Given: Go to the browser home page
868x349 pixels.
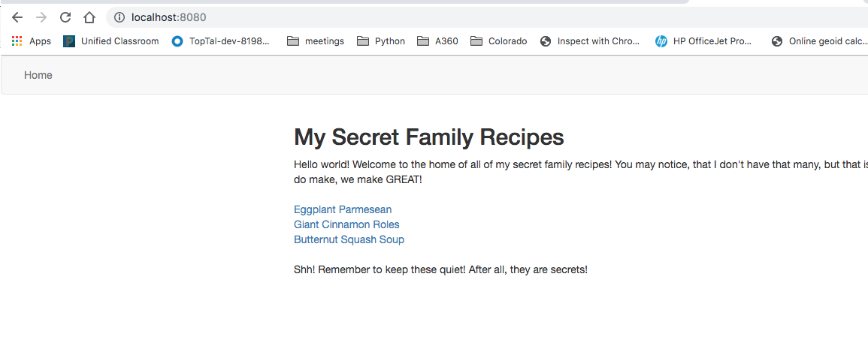Looking at the screenshot, I should coord(89,17).
